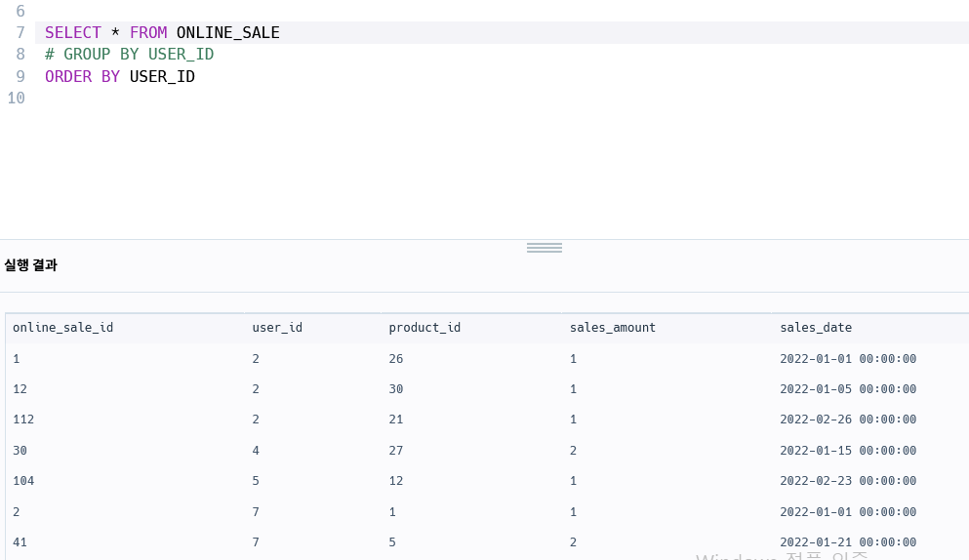Click USER_ID in the ORDER BY line
Image resolution: width=969 pixels, height=560 pixels.
(162, 77)
